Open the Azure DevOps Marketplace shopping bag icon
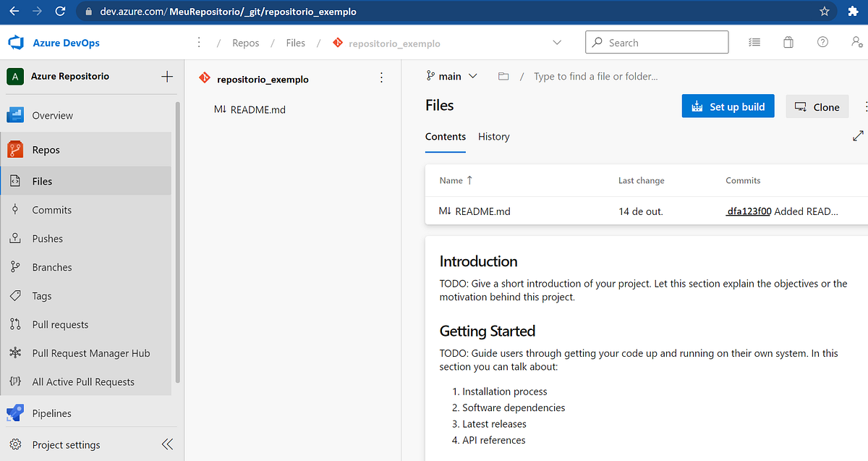868x461 pixels. [x=788, y=42]
